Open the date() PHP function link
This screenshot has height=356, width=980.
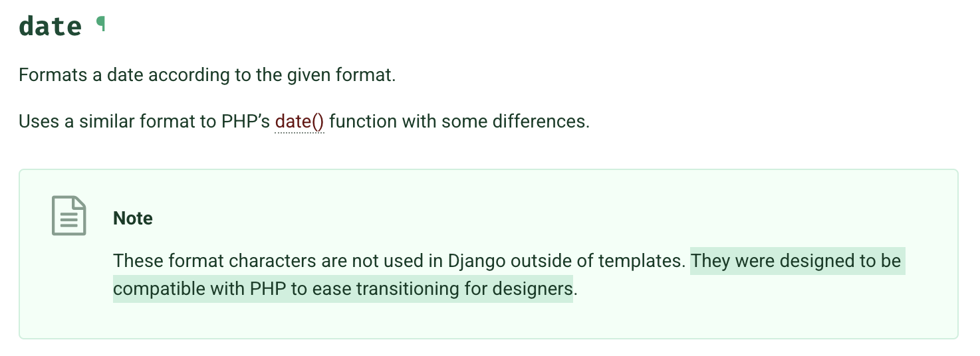tap(299, 122)
